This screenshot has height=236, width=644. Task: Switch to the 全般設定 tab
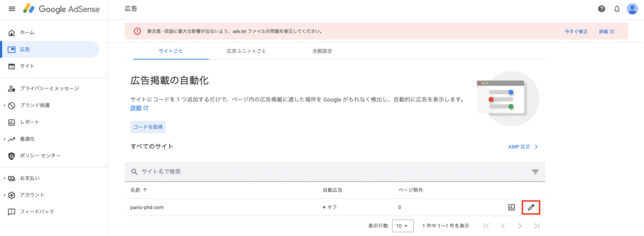tap(322, 51)
